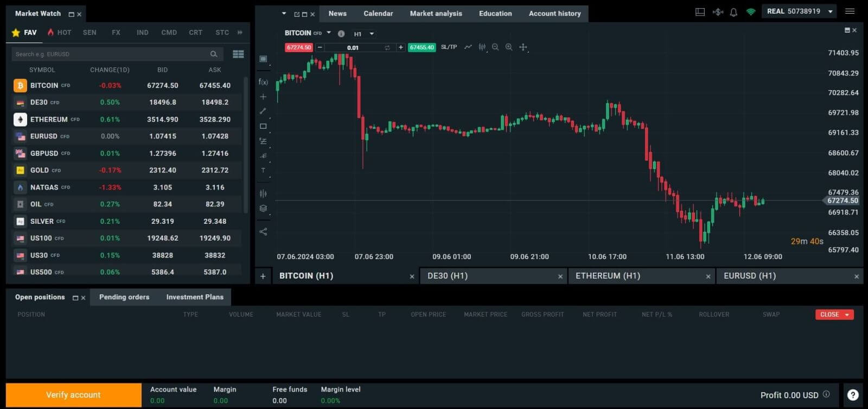Select the rectangle drawing tool

pyautogui.click(x=263, y=126)
